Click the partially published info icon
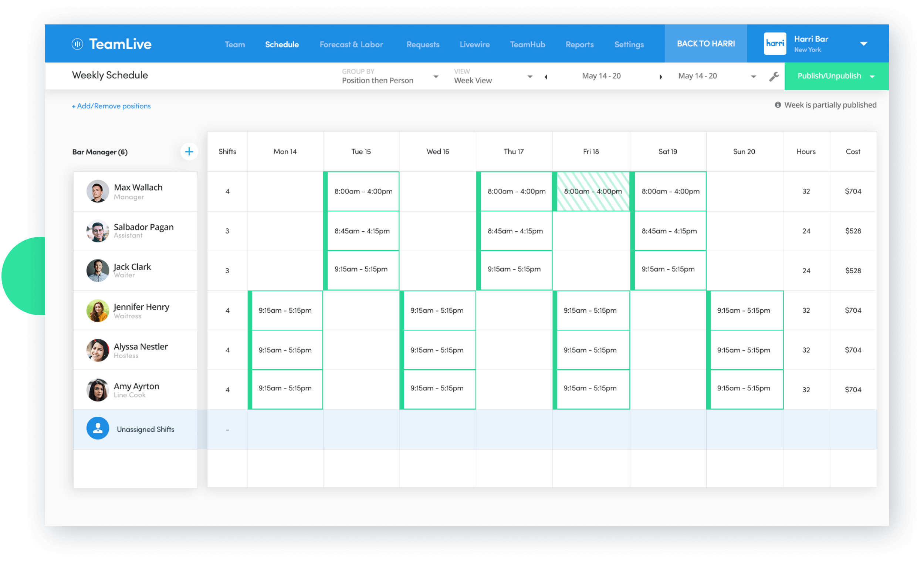The width and height of the screenshot is (924, 561). coord(778,105)
